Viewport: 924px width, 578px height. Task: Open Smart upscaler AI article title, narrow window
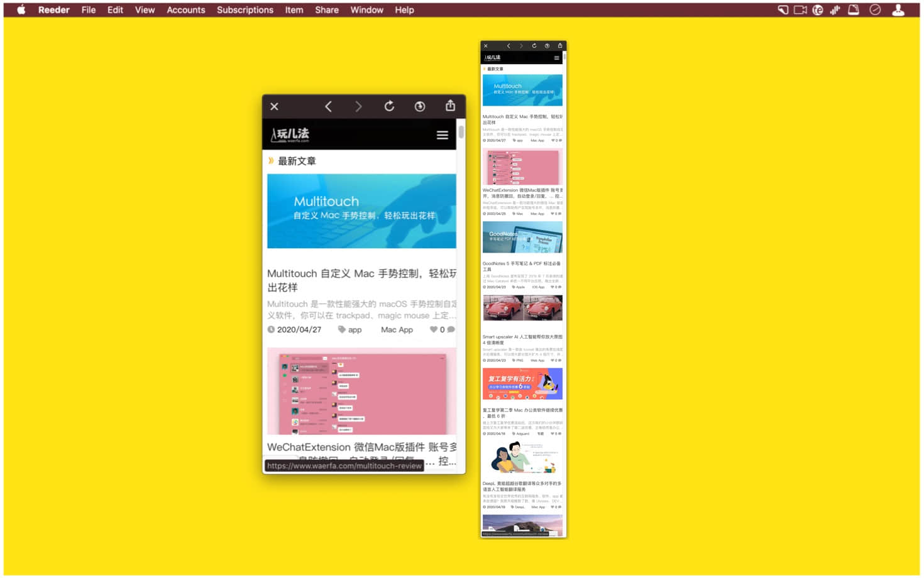(522, 340)
